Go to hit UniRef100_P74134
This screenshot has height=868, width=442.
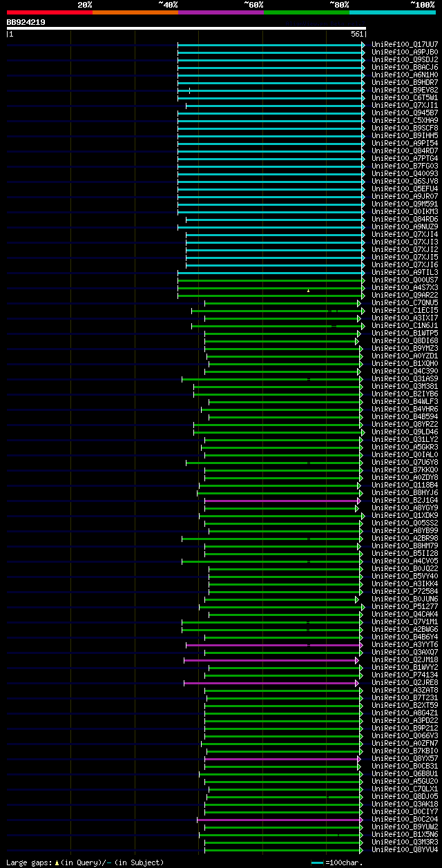405,675
